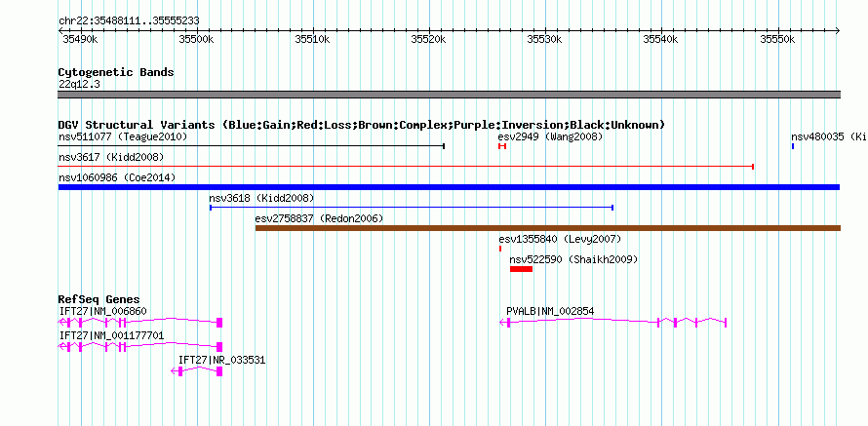
Task: Open esv1355840 (Levy2007) variant label
Action: pyautogui.click(x=560, y=239)
